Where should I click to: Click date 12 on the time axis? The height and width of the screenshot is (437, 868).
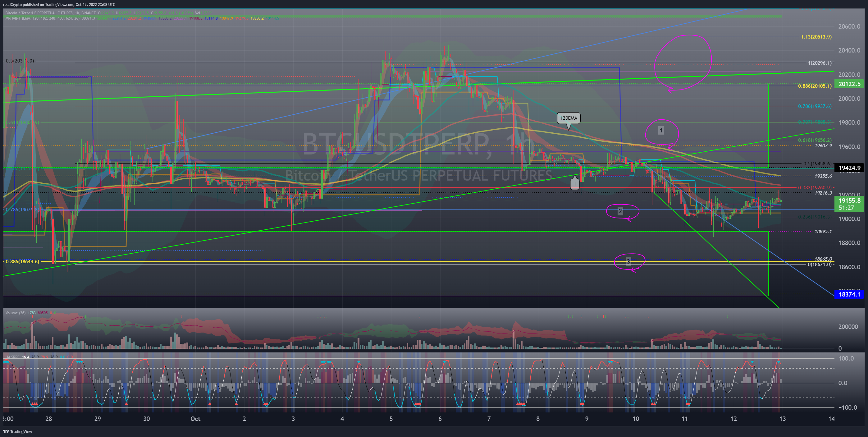pos(733,418)
